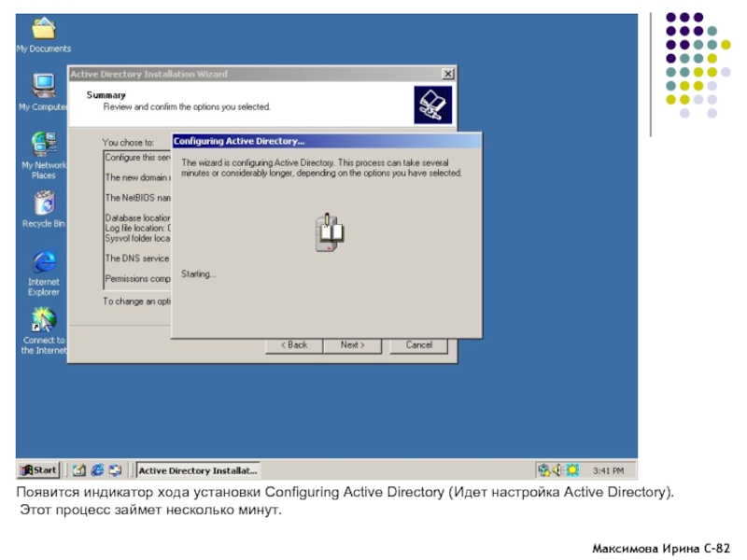
Task: Click the Outlook Express quick launch icon
Action: click(x=115, y=470)
